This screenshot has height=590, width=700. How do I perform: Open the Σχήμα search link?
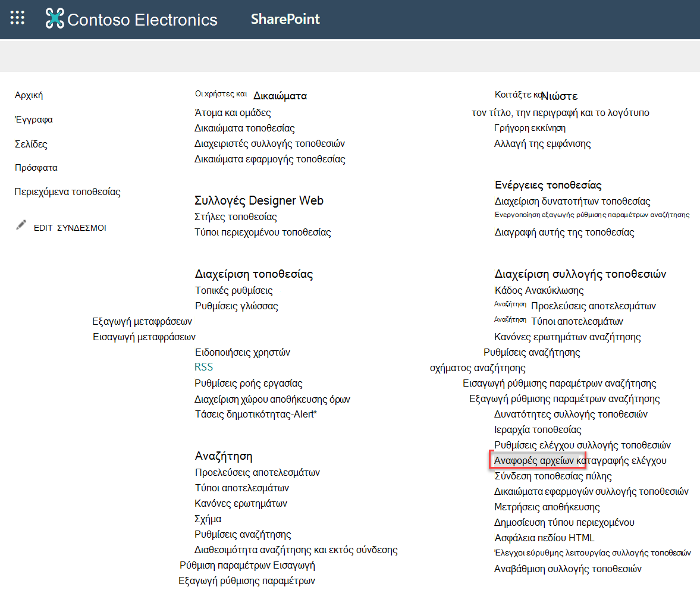(x=208, y=519)
